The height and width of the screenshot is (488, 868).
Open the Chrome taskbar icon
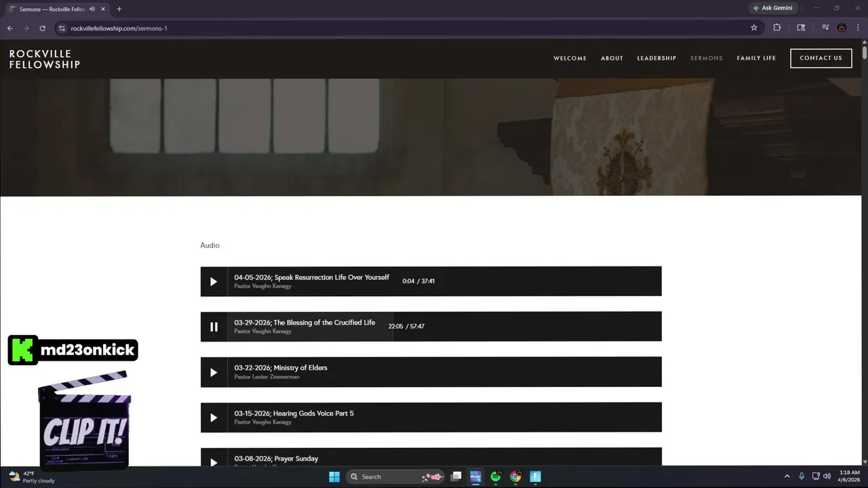(515, 476)
